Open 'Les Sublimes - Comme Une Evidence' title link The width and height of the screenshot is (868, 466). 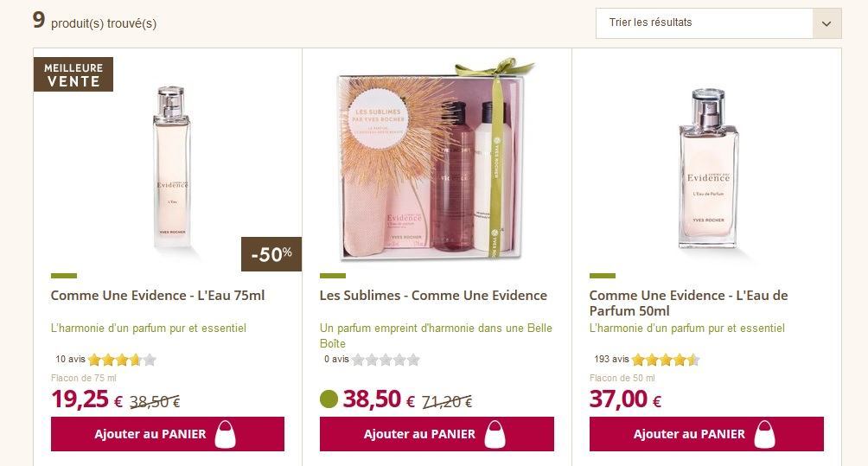point(433,296)
